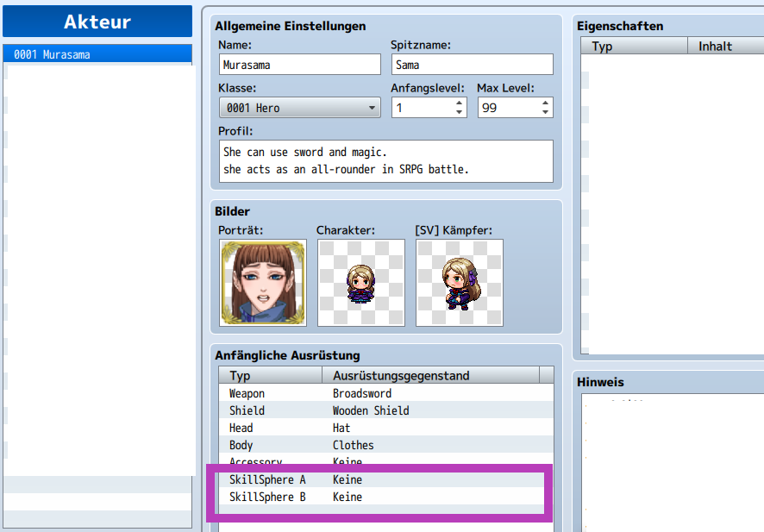Select the Head Hat equipment row
This screenshot has width=764, height=532.
[x=386, y=428]
